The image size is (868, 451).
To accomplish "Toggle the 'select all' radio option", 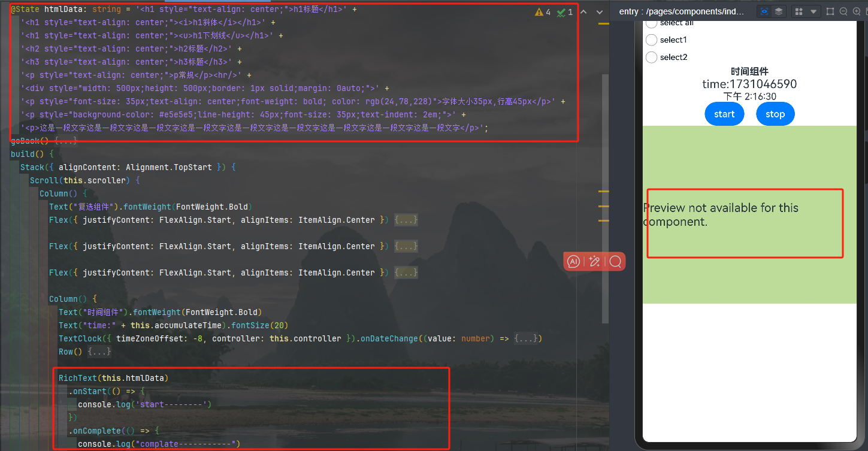I will 651,23.
